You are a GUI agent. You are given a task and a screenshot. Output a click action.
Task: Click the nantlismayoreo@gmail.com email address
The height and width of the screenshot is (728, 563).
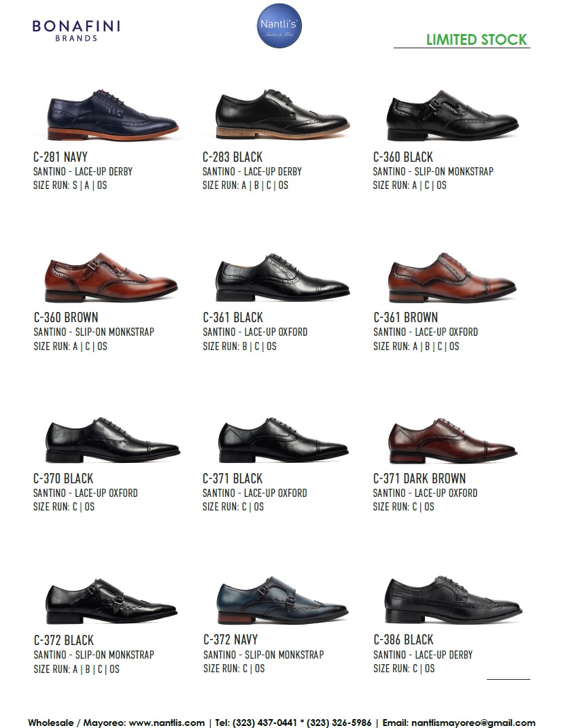(473, 723)
